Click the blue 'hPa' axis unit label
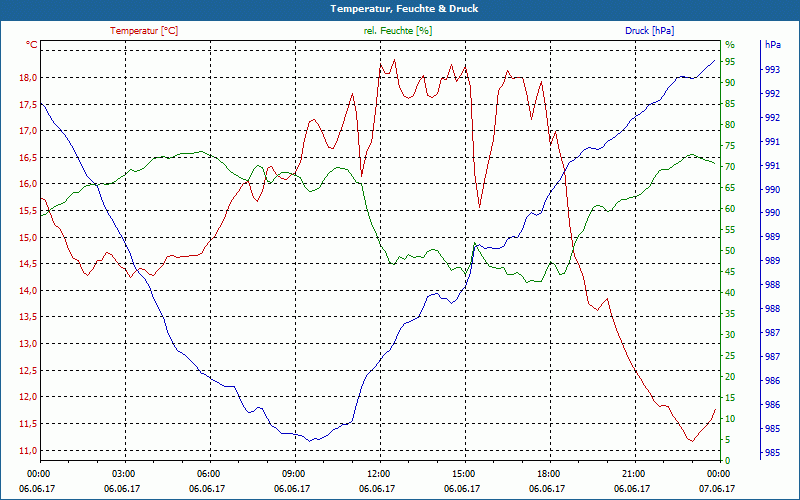Screen dimensions: 800x500 point(772,45)
